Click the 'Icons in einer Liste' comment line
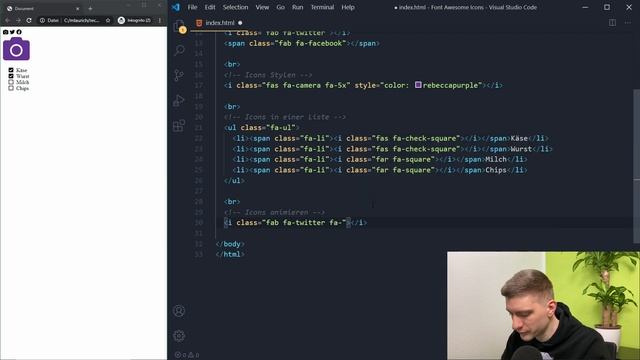Viewport: 640px width, 360px height. (x=285, y=117)
